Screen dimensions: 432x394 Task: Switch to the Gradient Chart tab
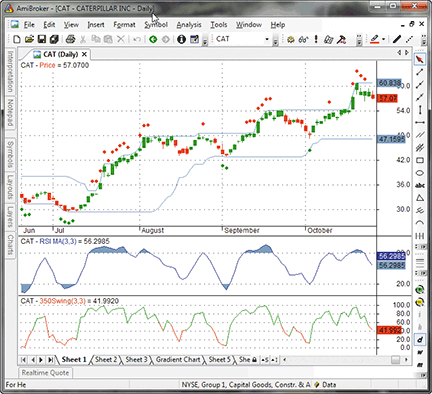tap(178, 360)
